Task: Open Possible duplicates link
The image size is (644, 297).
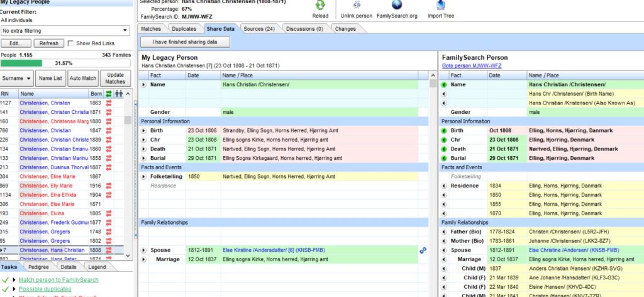Action: pos(45,289)
